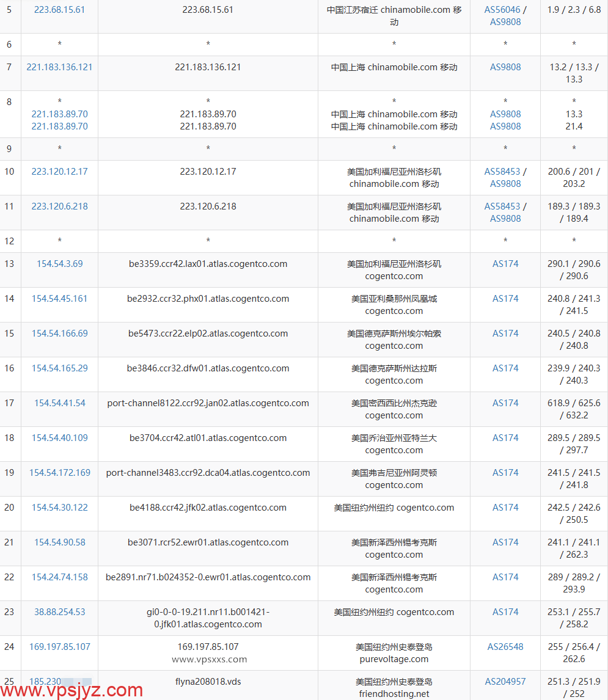Open IP link 154.54.172.169
This screenshot has width=608, height=700.
coord(59,473)
